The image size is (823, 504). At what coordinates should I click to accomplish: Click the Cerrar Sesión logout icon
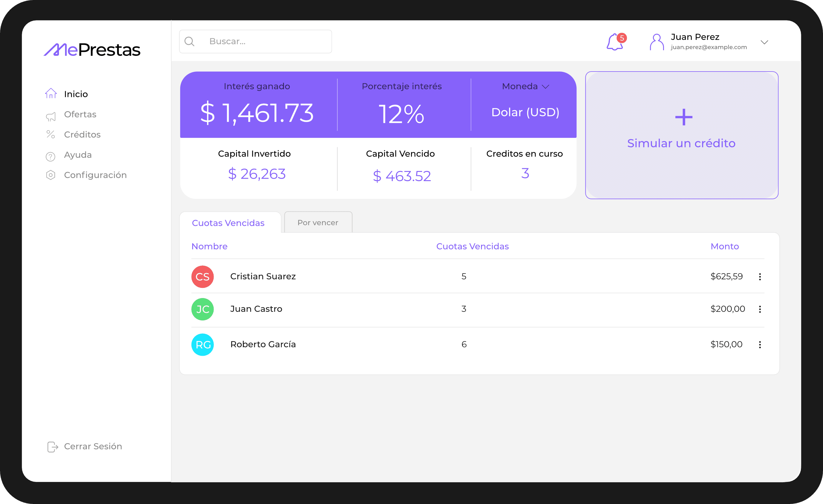(x=52, y=447)
